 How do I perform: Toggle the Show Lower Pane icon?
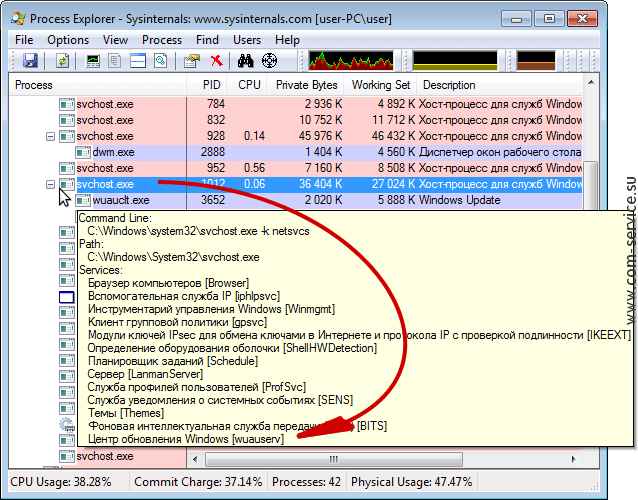click(138, 61)
